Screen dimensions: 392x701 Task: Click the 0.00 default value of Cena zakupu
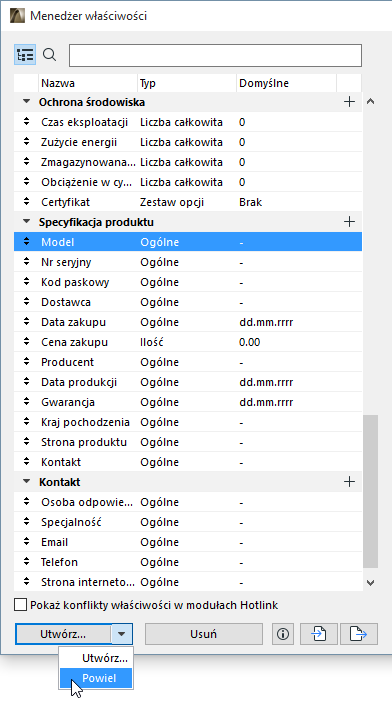249,342
